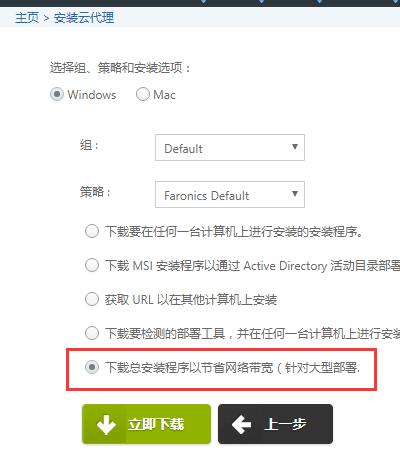Click the Windows label text
The width and height of the screenshot is (400, 466).
click(x=92, y=95)
